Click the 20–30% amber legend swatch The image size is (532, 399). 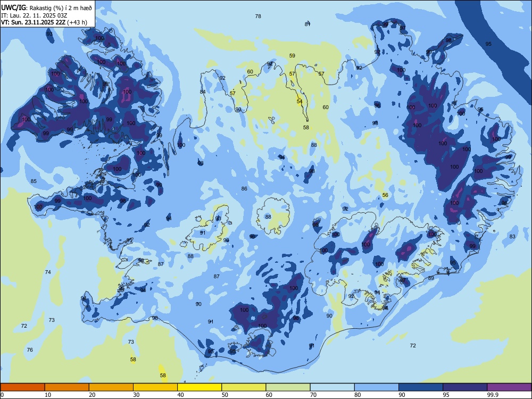tap(111, 387)
